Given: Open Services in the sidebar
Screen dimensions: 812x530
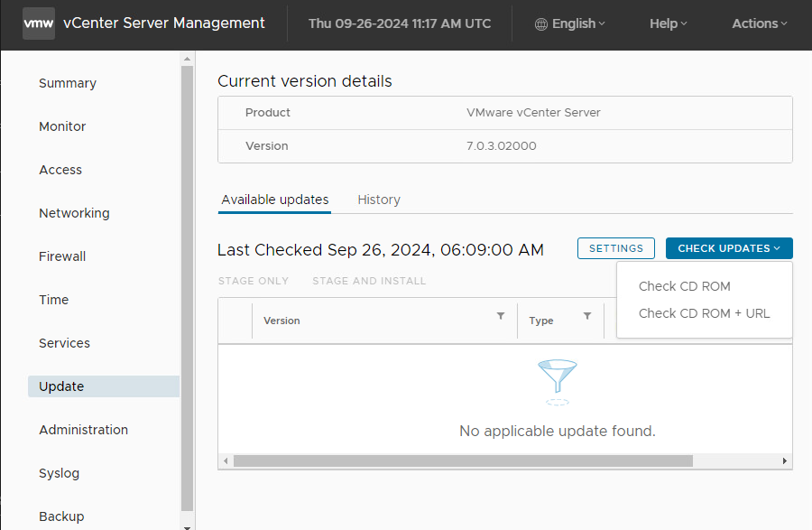Looking at the screenshot, I should 64,343.
